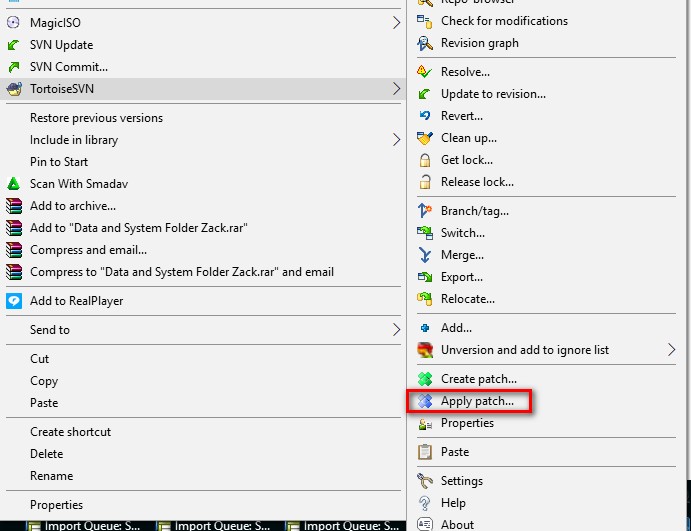Select Create shortcut
Image resolution: width=691 pixels, height=531 pixels.
coord(71,432)
